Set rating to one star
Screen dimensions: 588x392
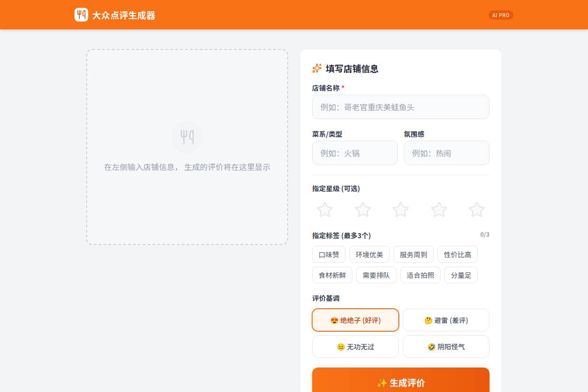pos(325,210)
